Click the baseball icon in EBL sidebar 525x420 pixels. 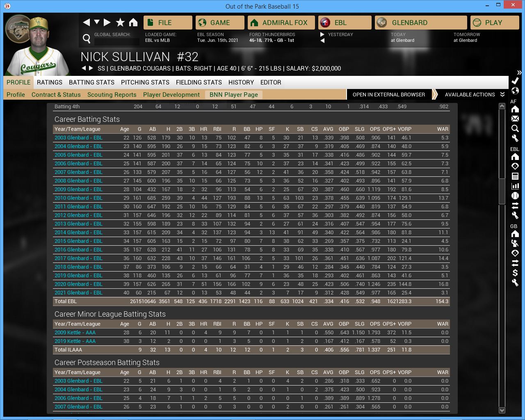coord(515,196)
